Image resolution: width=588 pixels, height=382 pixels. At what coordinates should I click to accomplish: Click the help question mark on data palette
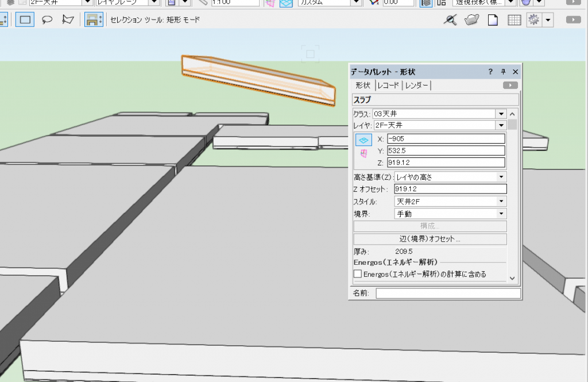[490, 72]
